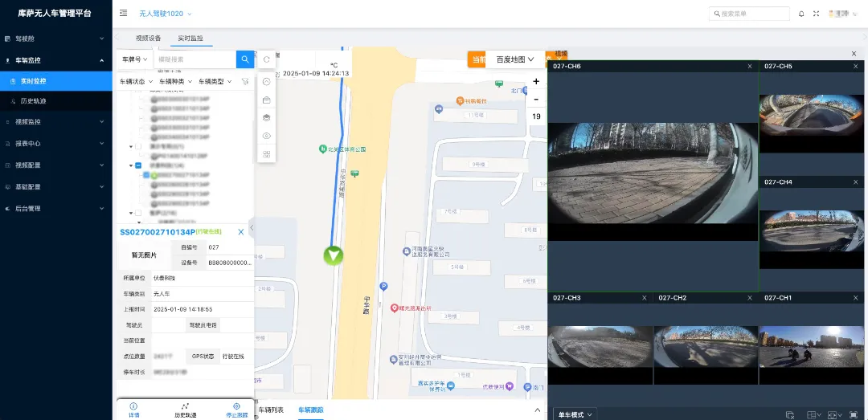The width and height of the screenshot is (868, 420).
Task: Open the map layers stack tool
Action: (x=267, y=117)
